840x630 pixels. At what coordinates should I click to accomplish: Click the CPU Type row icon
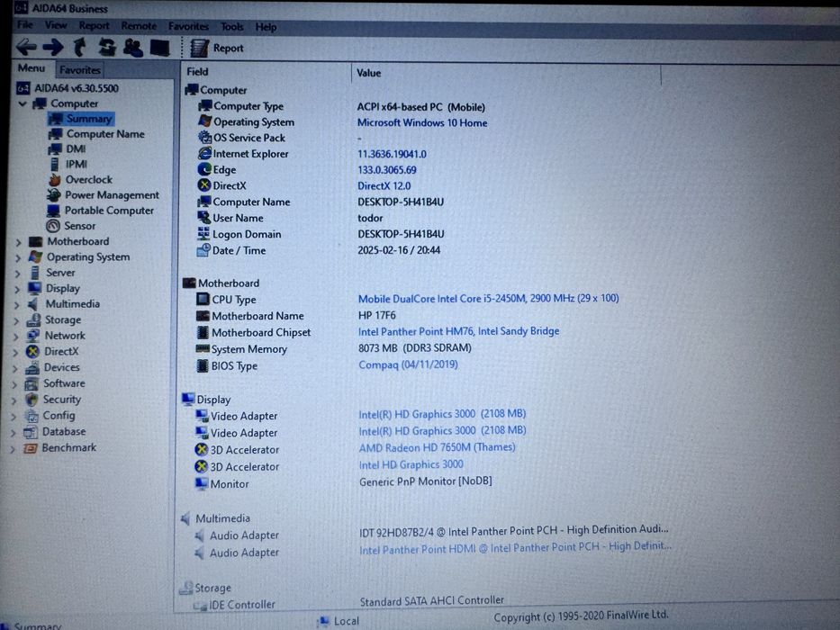coord(203,299)
